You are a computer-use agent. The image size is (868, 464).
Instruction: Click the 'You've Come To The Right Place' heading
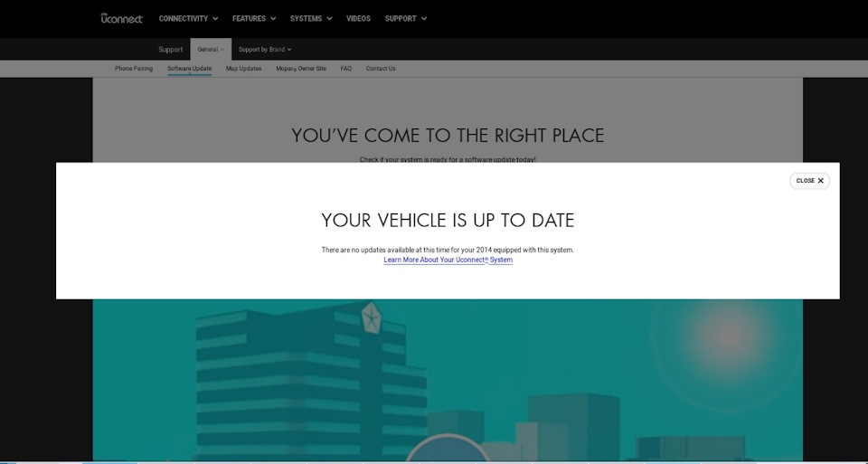[448, 136]
